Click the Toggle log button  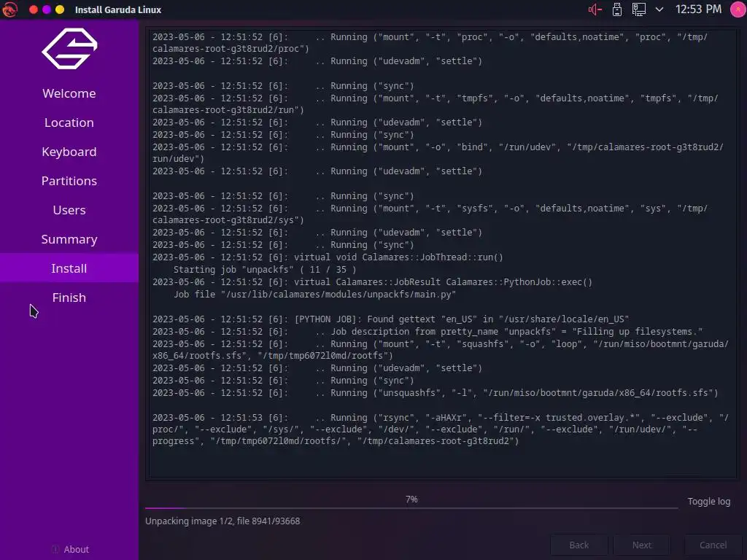[708, 502]
